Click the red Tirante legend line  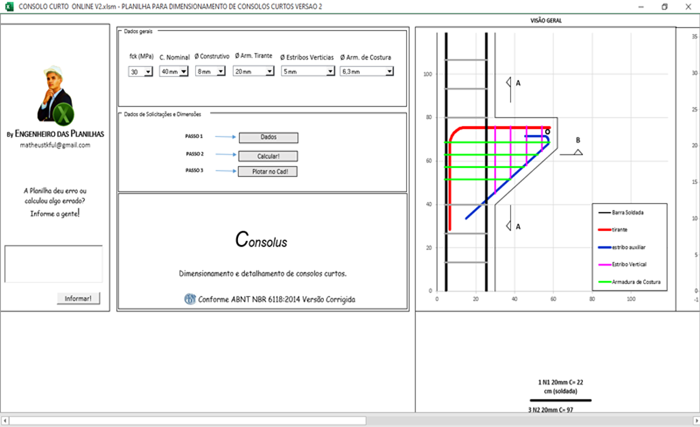point(609,229)
